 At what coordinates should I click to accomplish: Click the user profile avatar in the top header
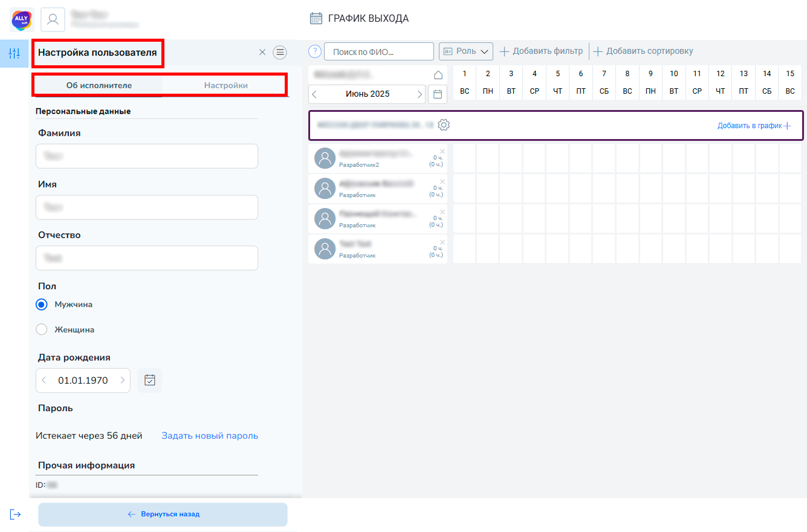[x=53, y=19]
